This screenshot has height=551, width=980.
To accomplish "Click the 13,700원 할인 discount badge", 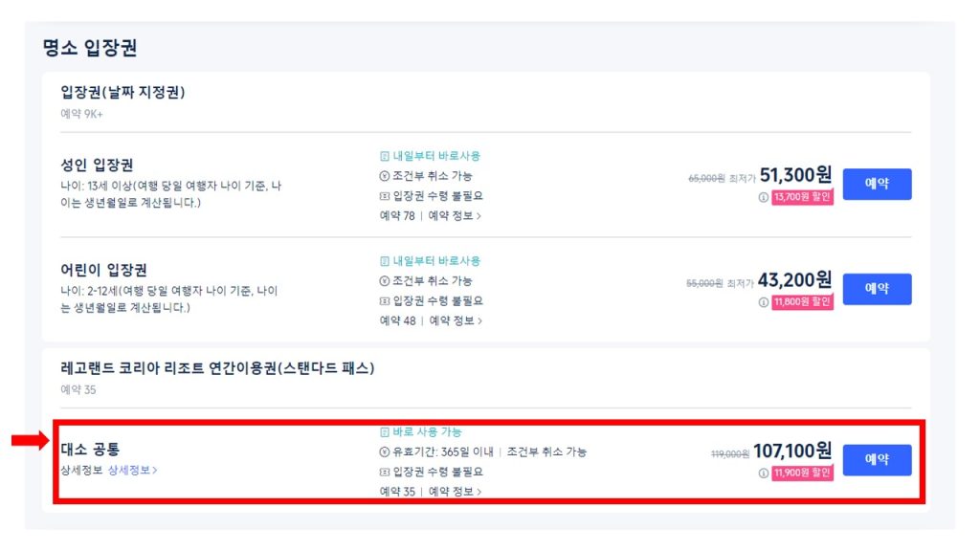I will coord(803,197).
